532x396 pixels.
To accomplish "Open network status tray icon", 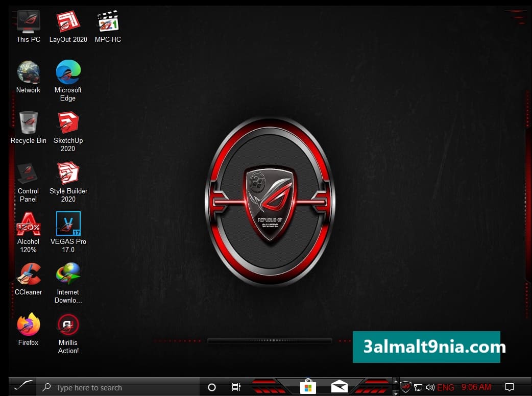I will pyautogui.click(x=418, y=387).
